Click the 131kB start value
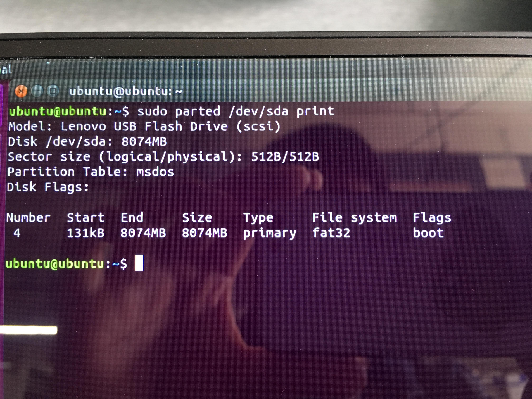 point(86,233)
